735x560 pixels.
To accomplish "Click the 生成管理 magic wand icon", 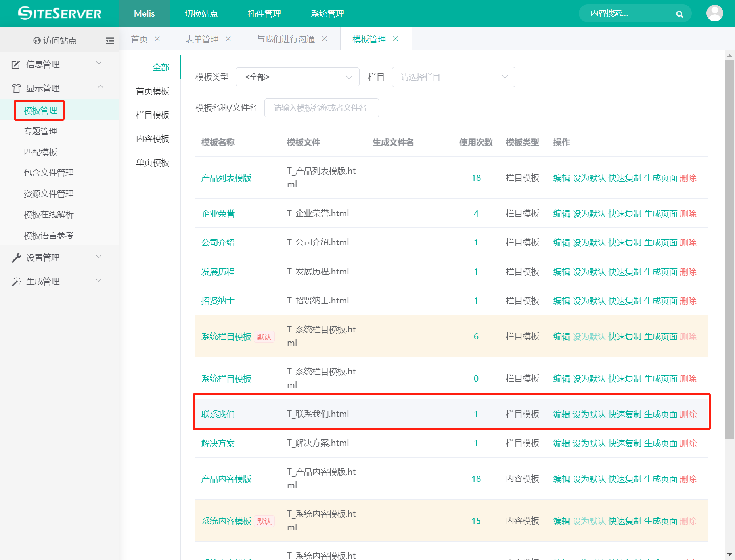I will 16,282.
